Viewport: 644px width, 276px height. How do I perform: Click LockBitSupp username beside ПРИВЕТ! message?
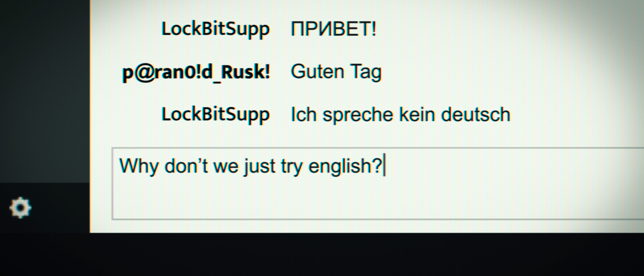[215, 30]
